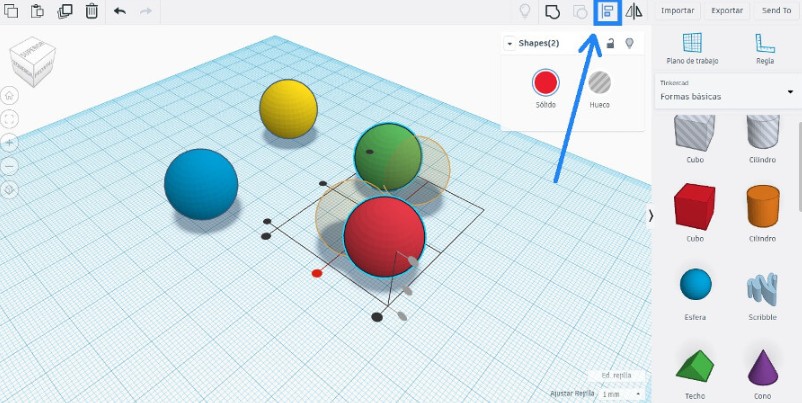This screenshot has width=802, height=403.
Task: Click the Align tool icon
Action: [607, 12]
